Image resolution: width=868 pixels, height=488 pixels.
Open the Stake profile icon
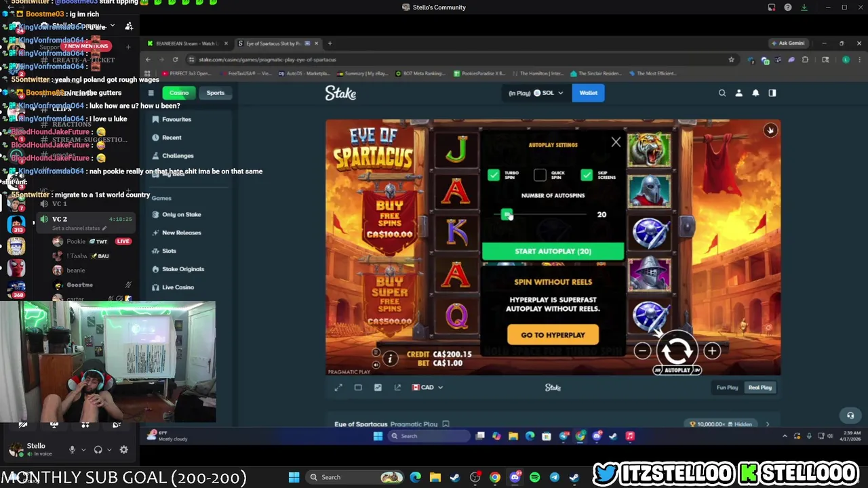tap(738, 93)
